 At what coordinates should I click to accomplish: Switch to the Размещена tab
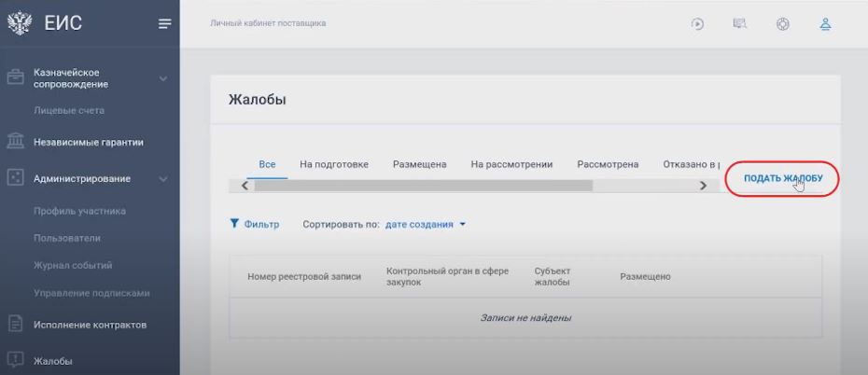tap(420, 164)
